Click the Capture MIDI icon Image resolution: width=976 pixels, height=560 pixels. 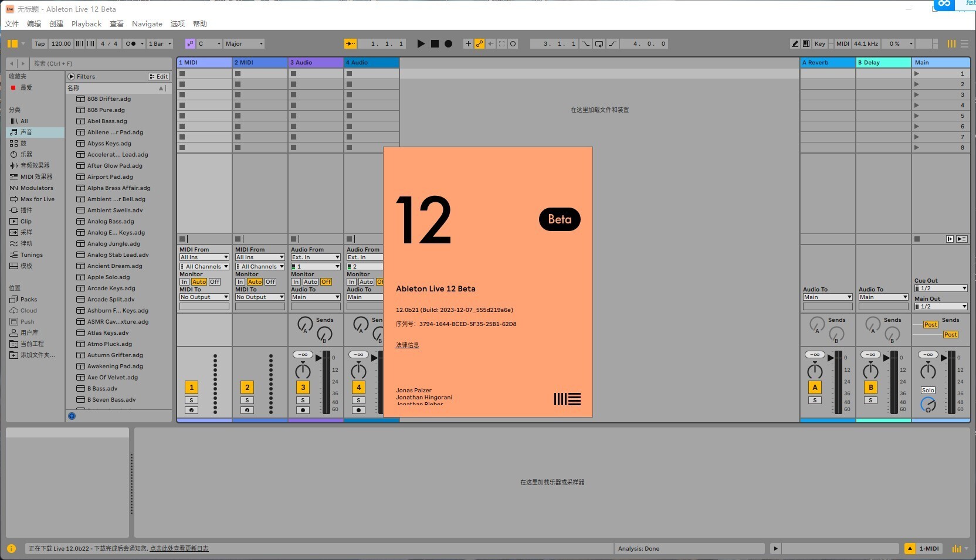501,43
